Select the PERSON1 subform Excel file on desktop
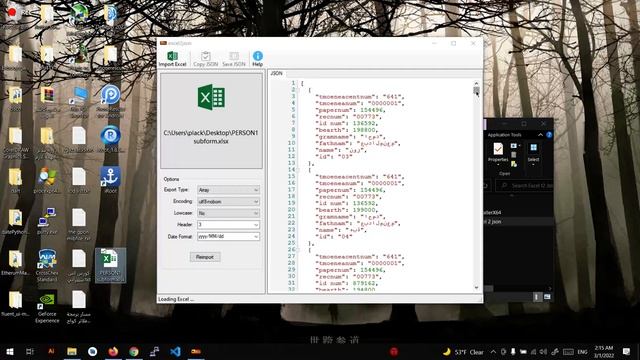The width and height of the screenshot is (640, 360). (x=110, y=265)
